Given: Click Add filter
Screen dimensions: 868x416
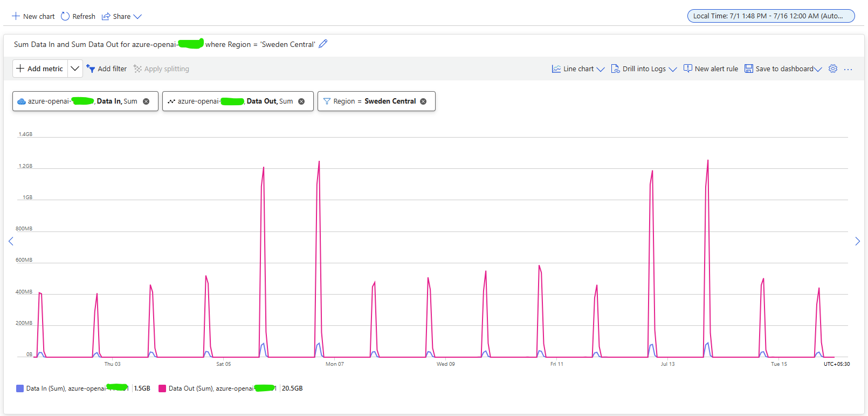Looking at the screenshot, I should click(x=106, y=69).
